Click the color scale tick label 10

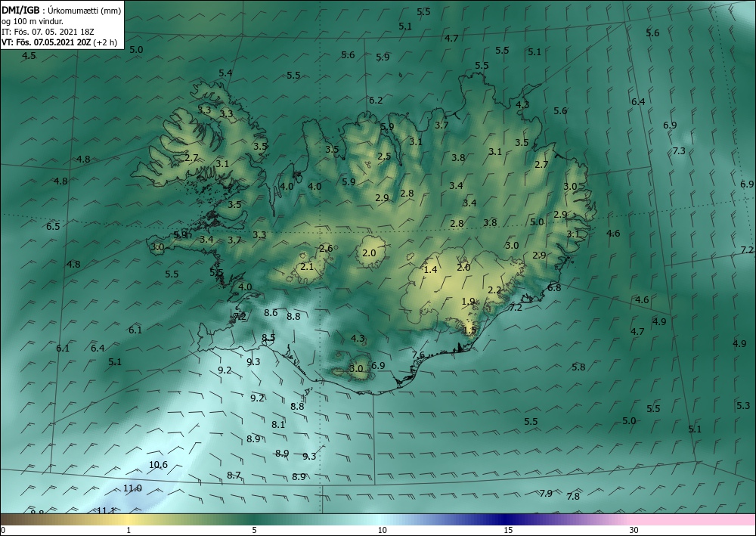[x=383, y=531]
